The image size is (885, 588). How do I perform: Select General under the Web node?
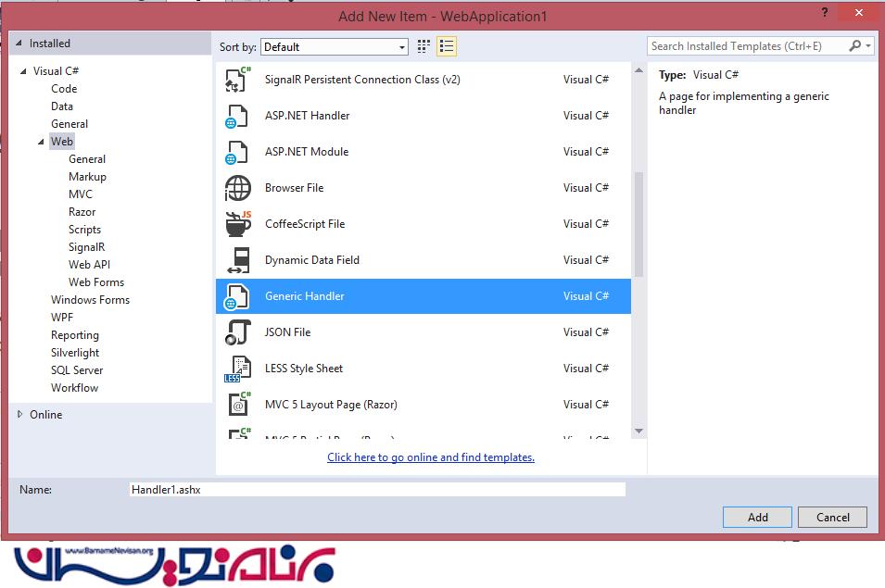point(87,159)
